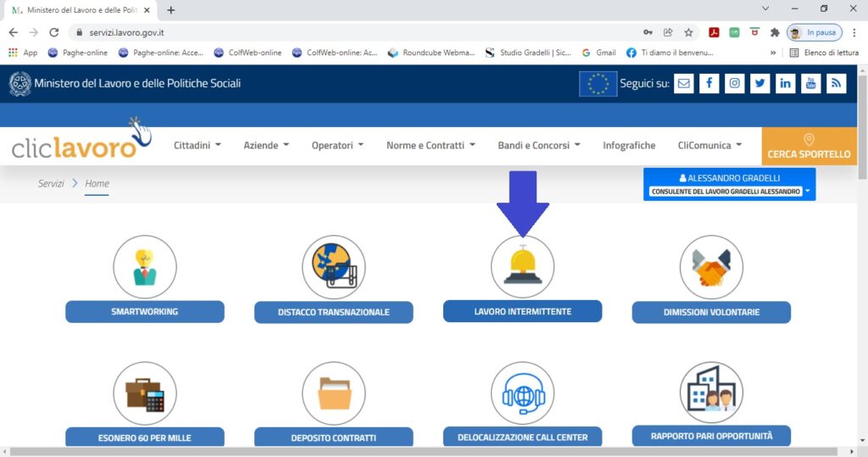Image resolution: width=868 pixels, height=457 pixels.
Task: Click the Instagram icon in header
Action: [x=734, y=83]
